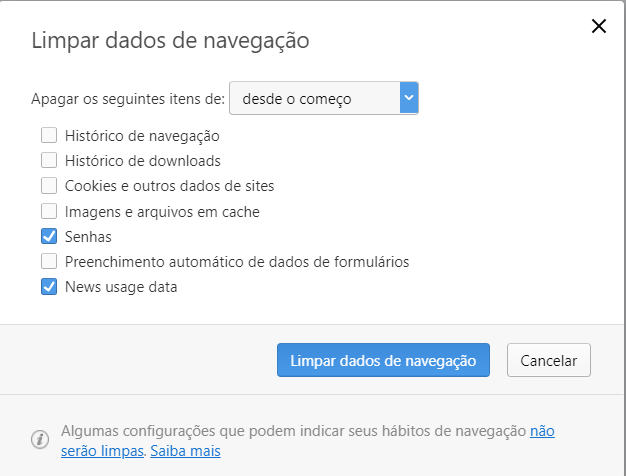Close the dialog with the X icon
The width and height of the screenshot is (626, 476).
[599, 26]
